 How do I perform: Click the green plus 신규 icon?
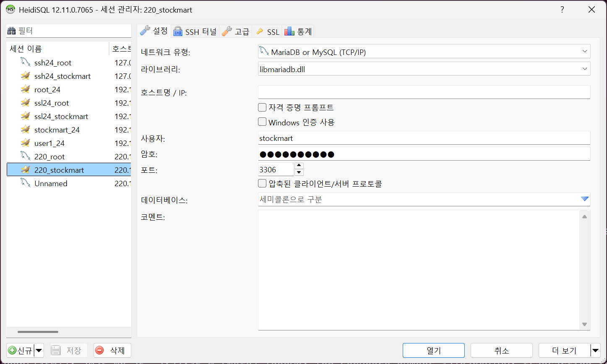click(12, 351)
